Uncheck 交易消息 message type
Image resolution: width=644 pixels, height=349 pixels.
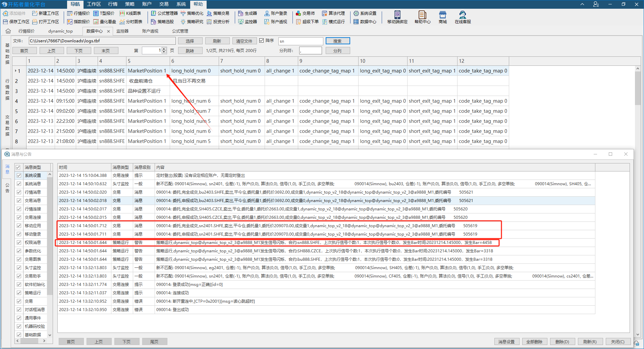[19, 200]
